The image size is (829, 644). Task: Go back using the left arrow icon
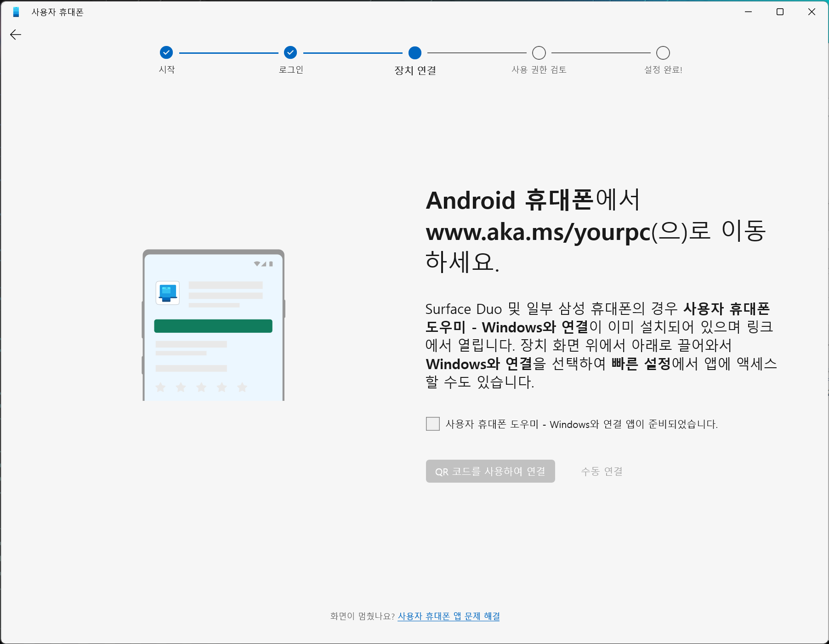coord(16,34)
